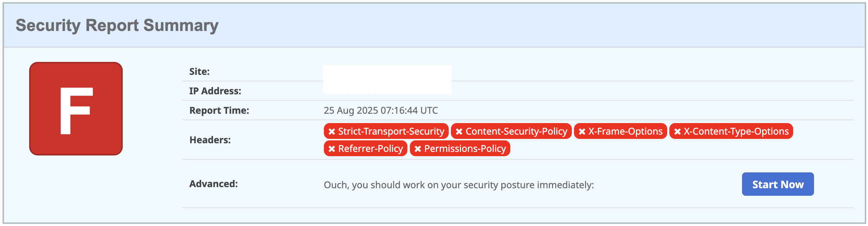The height and width of the screenshot is (226, 868).
Task: Open the Content-Security-Policy header link
Action: [516, 131]
